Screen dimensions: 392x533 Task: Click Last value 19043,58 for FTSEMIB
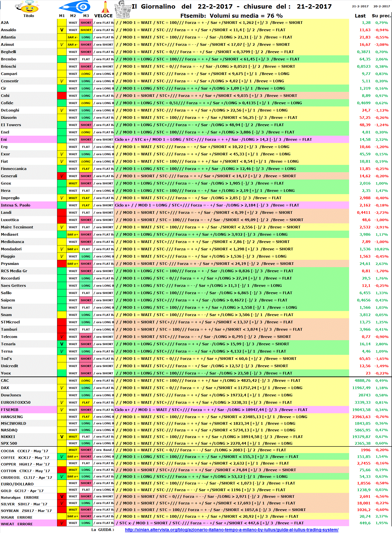361,409
